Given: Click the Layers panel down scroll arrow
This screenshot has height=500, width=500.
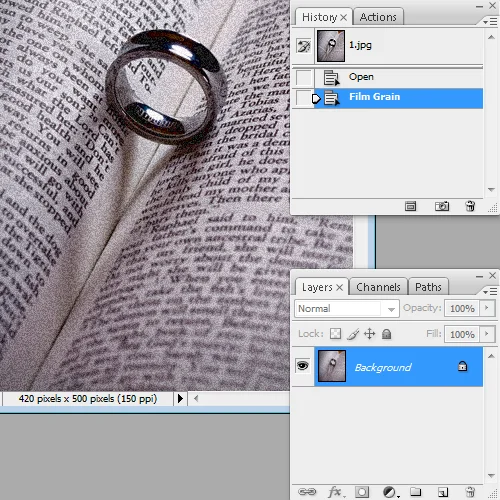Looking at the screenshot, I should [491, 476].
